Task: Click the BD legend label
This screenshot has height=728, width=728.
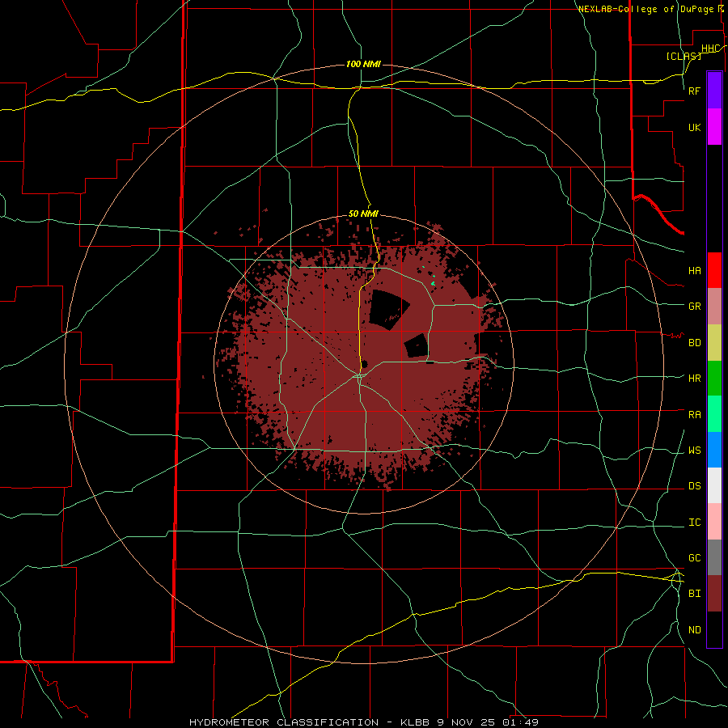Action: 695,343
